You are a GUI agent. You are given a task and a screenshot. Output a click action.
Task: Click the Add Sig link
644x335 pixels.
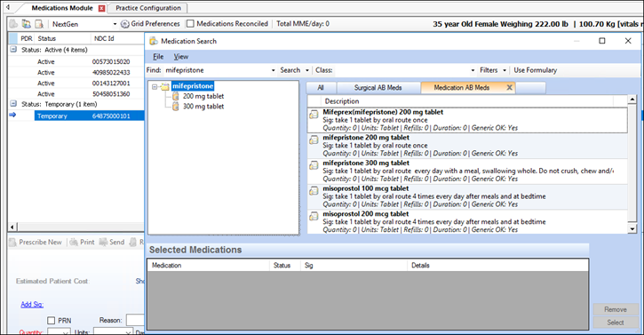(x=32, y=305)
